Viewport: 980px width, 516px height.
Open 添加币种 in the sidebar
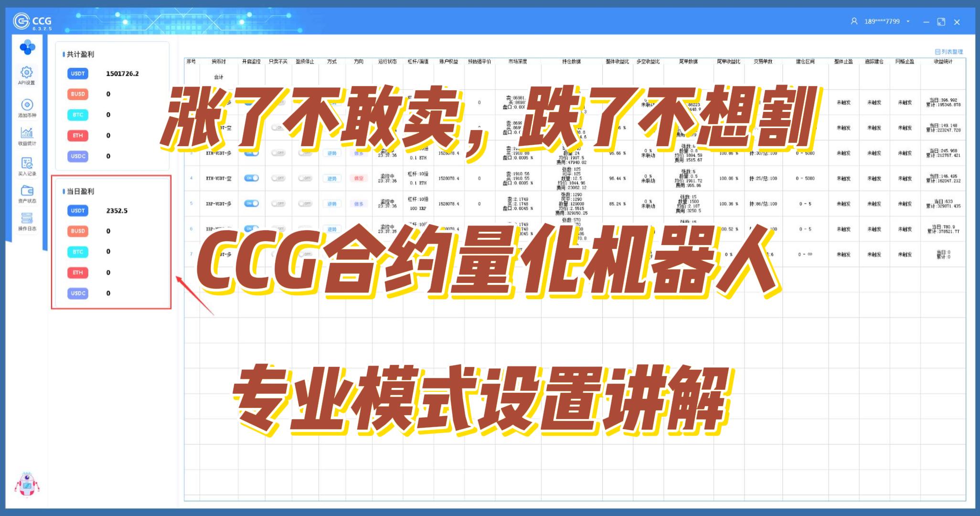27,108
